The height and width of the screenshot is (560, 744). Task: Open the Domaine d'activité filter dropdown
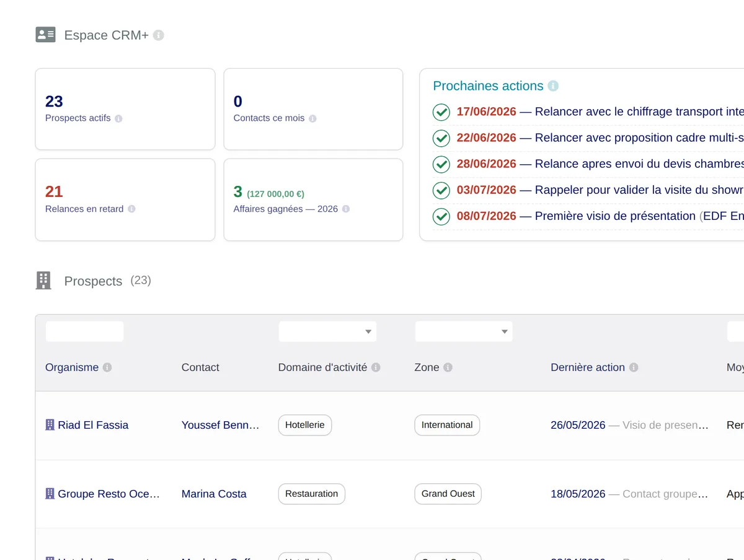(x=327, y=331)
